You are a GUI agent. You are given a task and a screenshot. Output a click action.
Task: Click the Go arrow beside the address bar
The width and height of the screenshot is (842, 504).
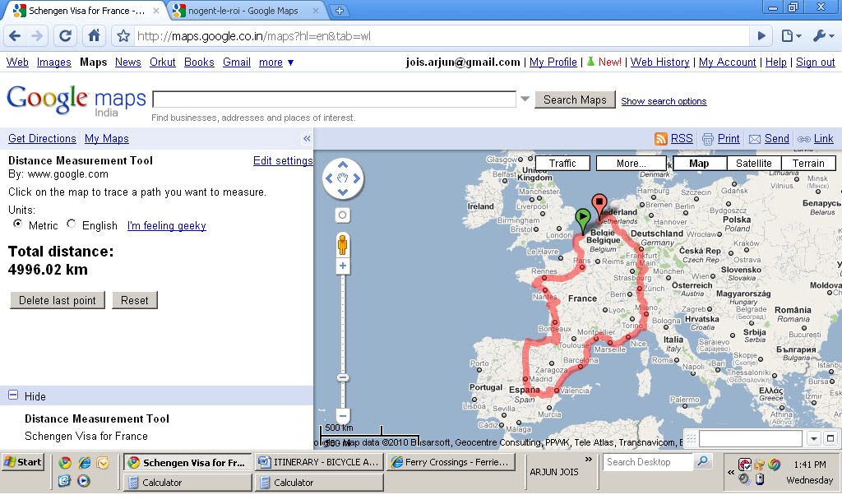761,36
